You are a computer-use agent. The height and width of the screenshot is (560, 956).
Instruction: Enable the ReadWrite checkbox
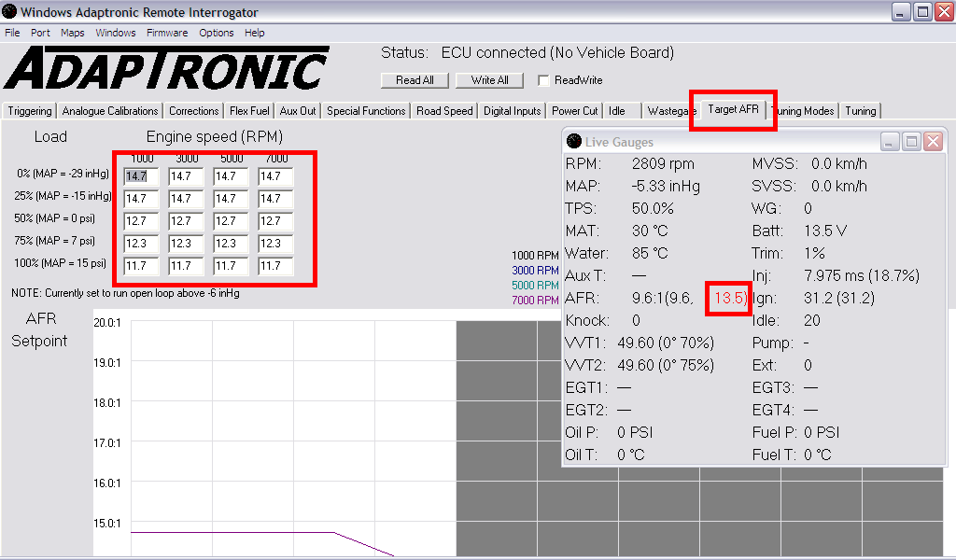tap(544, 80)
